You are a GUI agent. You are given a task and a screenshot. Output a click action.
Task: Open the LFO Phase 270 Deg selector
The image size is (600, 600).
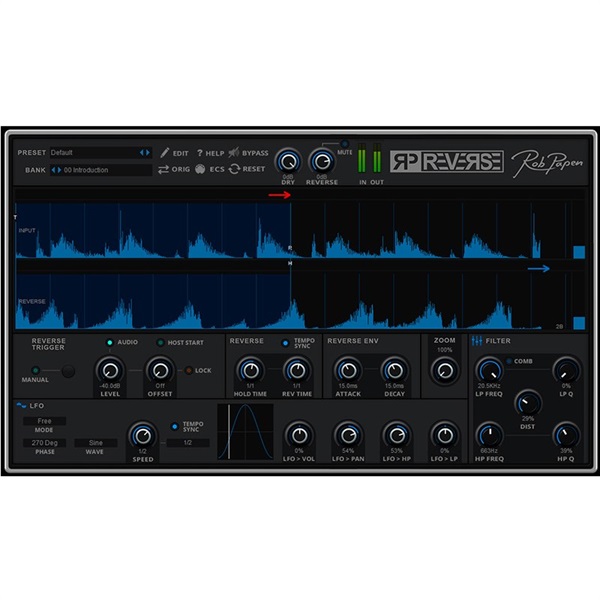click(x=44, y=443)
